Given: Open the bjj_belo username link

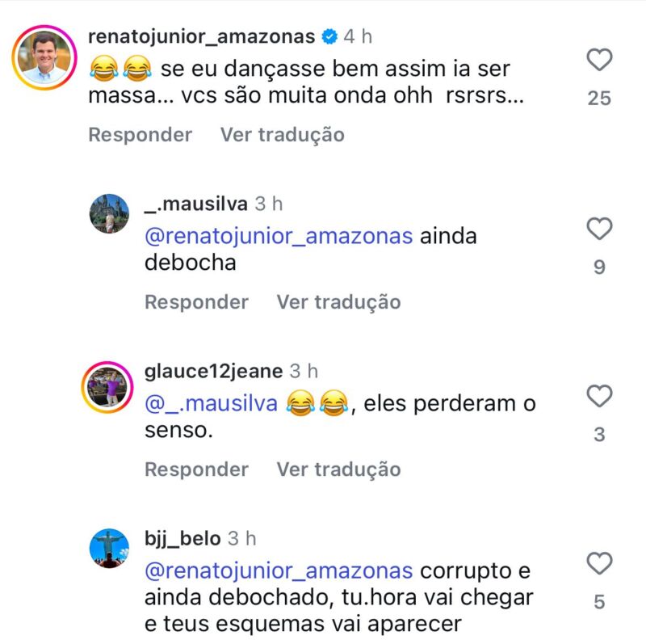Looking at the screenshot, I should pyautogui.click(x=182, y=538).
